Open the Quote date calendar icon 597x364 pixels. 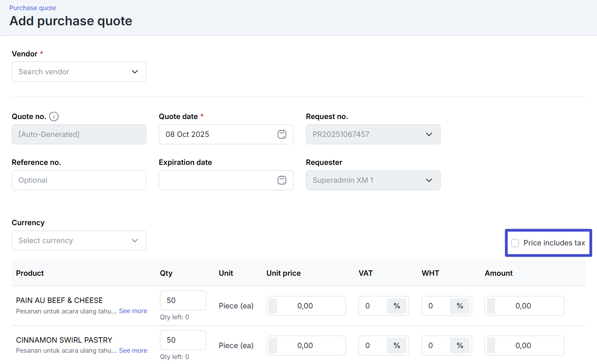pyautogui.click(x=282, y=135)
